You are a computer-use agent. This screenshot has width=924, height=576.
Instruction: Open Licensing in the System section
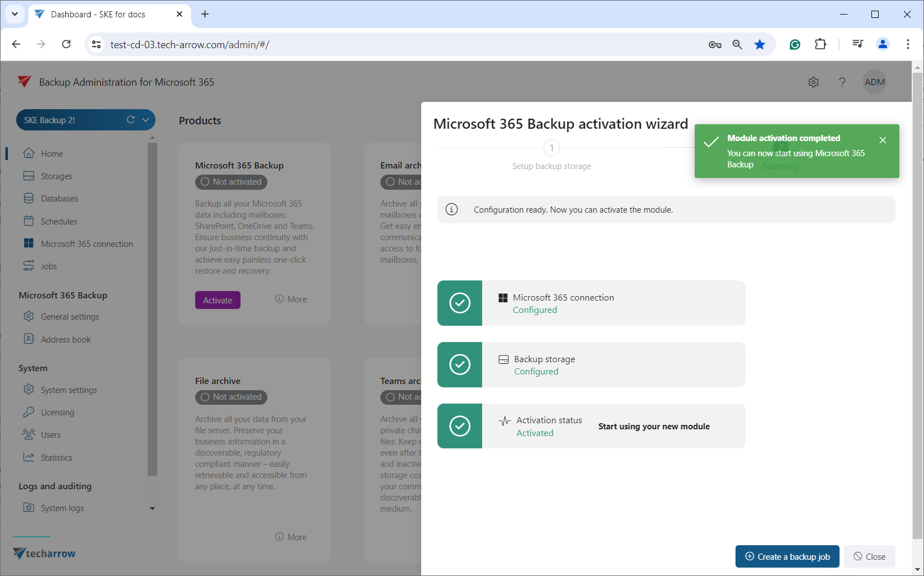tap(57, 413)
